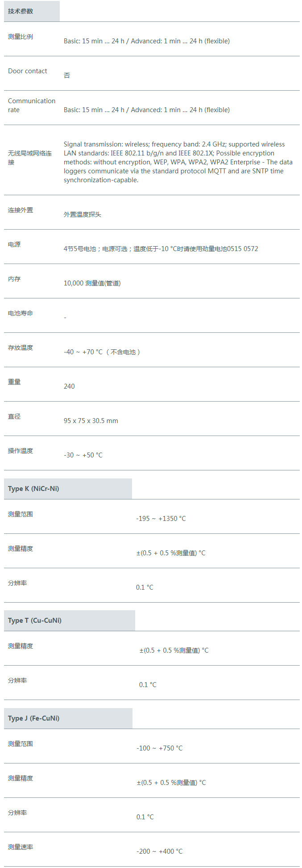
Task: Click the Communication rate label
Action: 32,105
